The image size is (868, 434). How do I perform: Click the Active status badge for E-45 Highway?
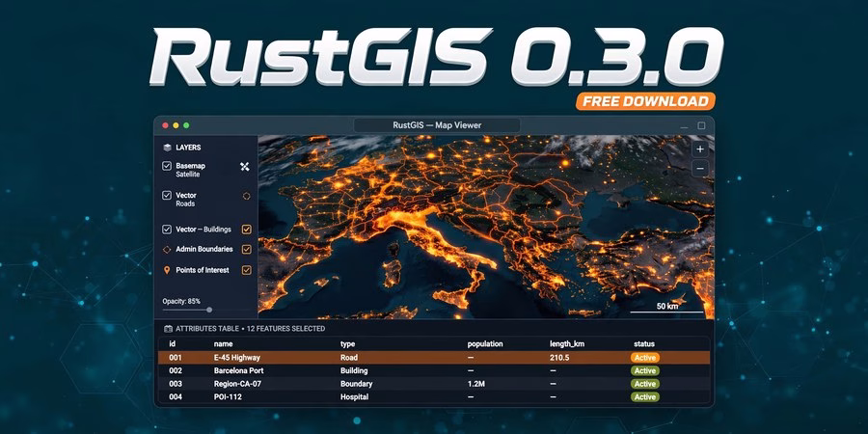pyautogui.click(x=645, y=358)
